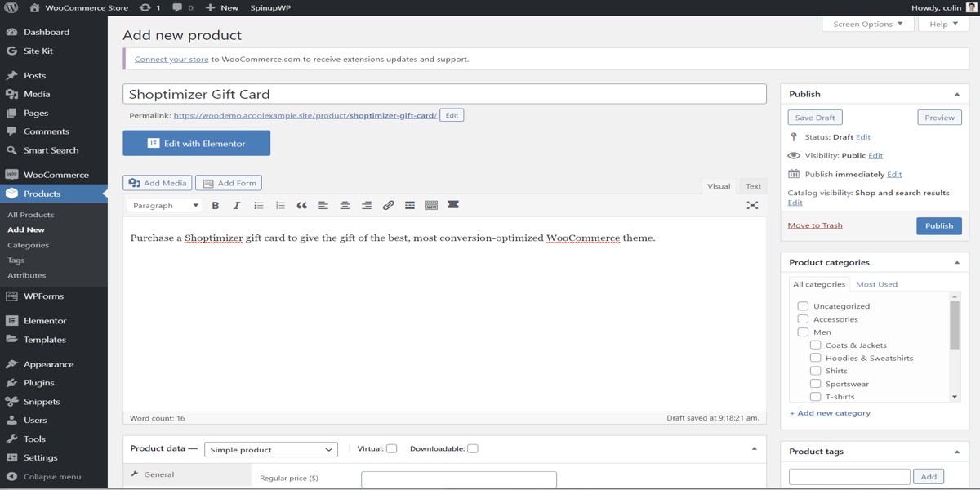The image size is (980, 490).
Task: Tick the Accessories category checkbox
Action: [x=803, y=319]
